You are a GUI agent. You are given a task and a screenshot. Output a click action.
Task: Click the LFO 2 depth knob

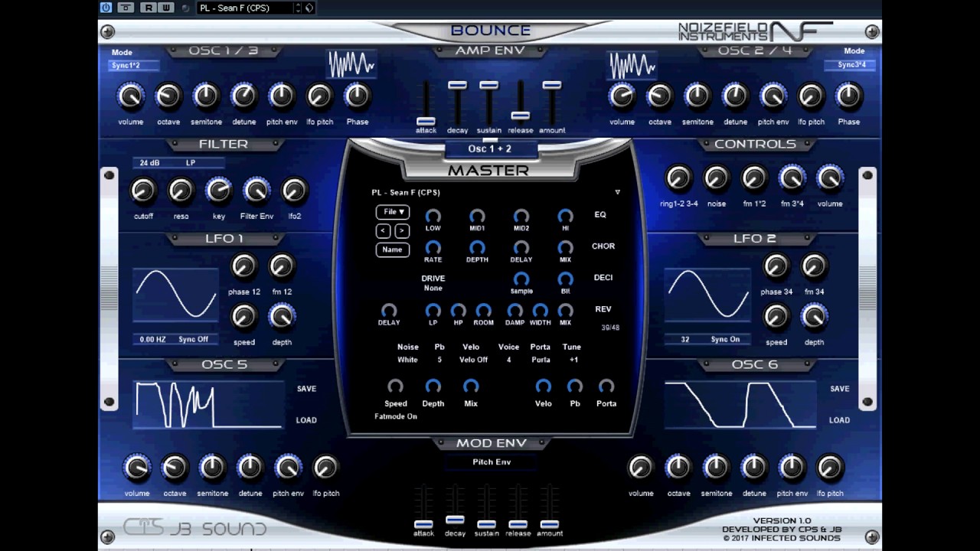tap(814, 317)
